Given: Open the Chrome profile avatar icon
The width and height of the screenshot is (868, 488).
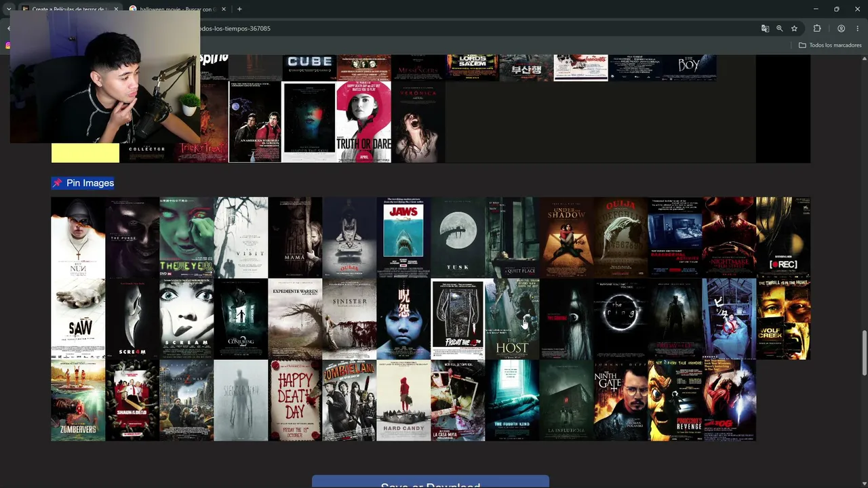Looking at the screenshot, I should (841, 28).
